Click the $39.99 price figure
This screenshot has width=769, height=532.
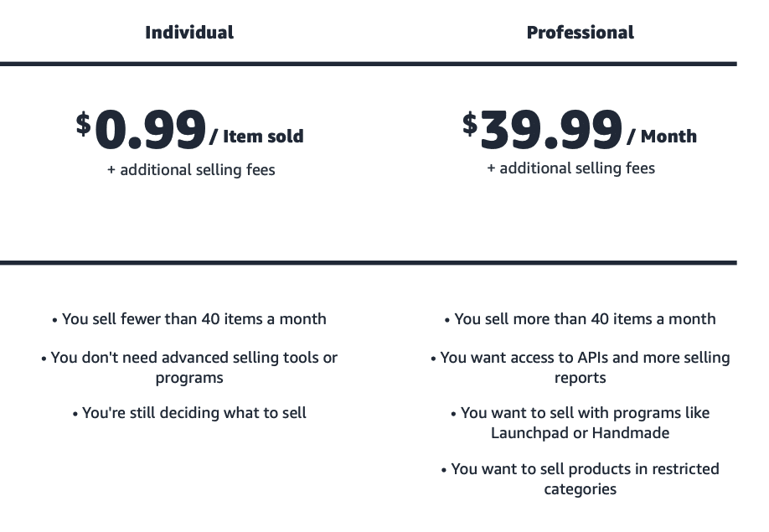(551, 131)
